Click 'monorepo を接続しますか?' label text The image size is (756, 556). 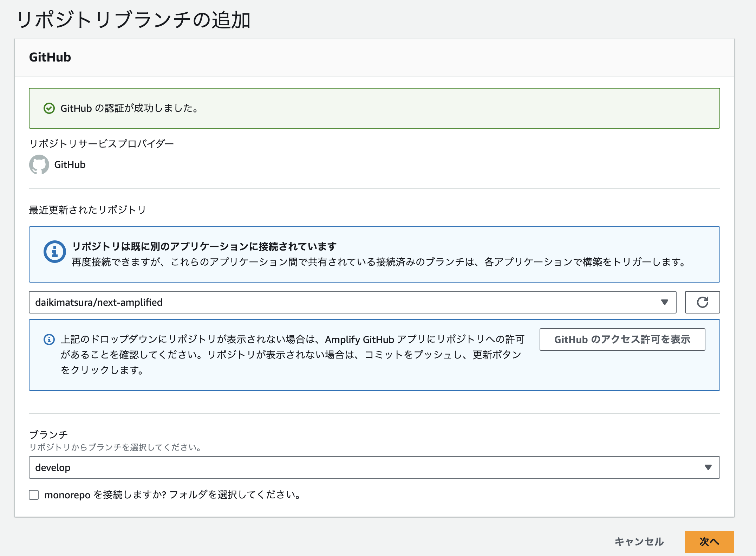[105, 495]
